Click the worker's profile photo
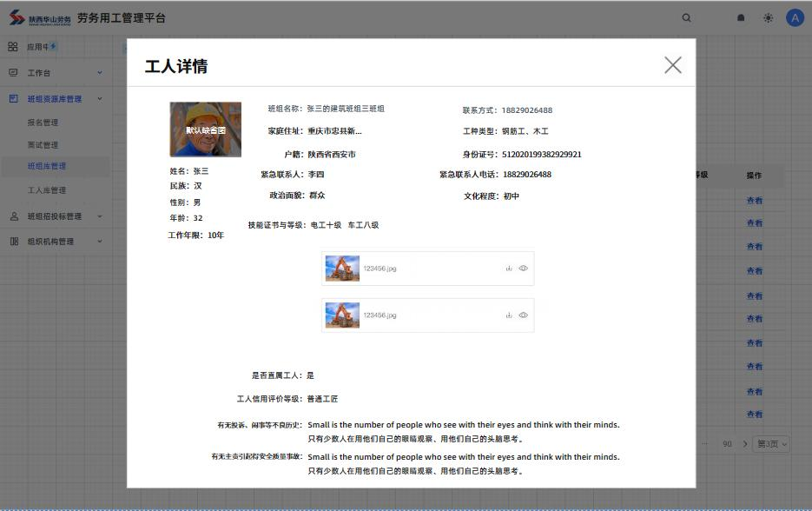The image size is (812, 511). pos(205,129)
